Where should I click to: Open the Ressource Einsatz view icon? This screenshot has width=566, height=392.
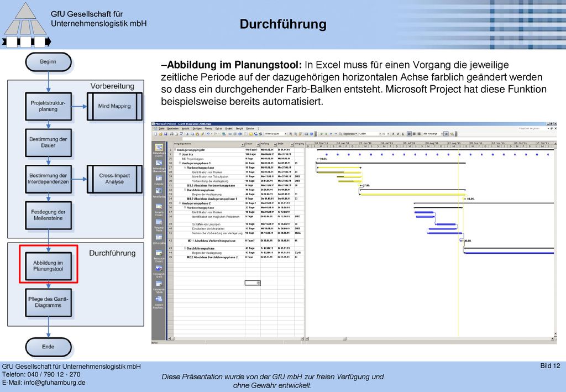[159, 253]
